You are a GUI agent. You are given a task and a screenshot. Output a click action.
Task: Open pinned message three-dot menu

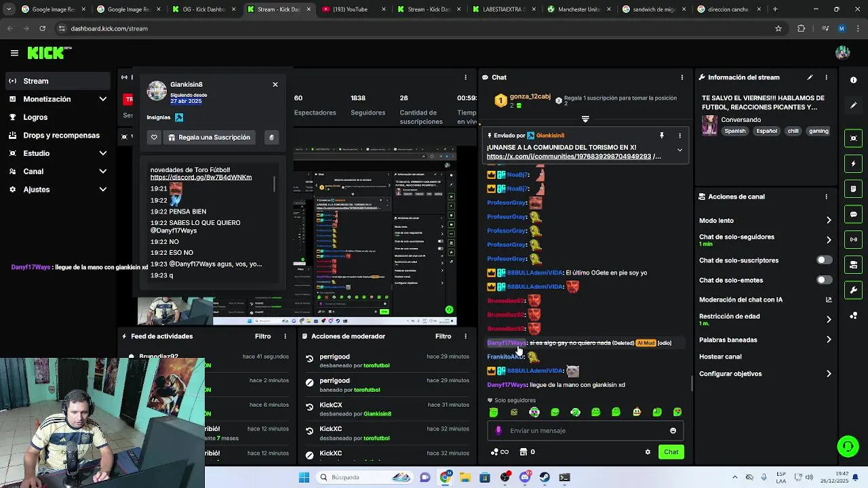[x=679, y=136]
